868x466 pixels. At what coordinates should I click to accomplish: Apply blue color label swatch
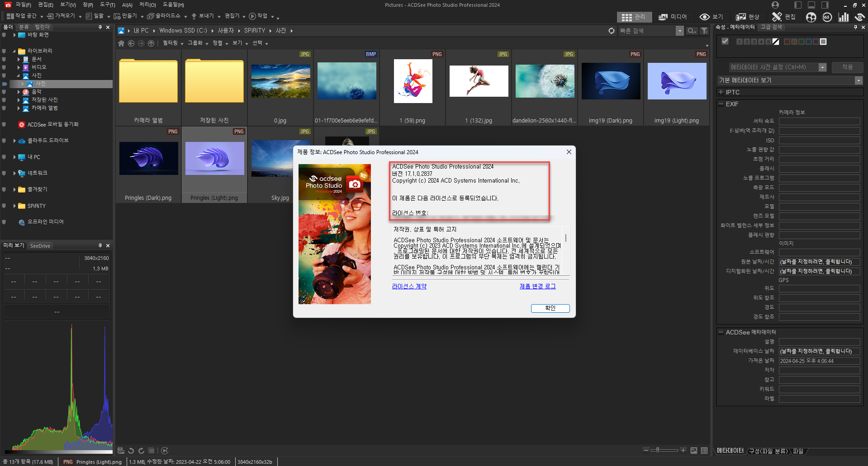808,42
